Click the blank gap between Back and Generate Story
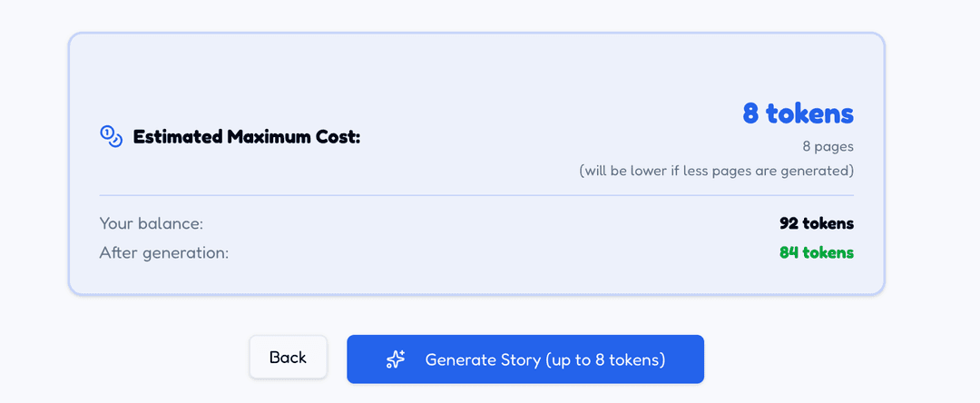Viewport: 980px width, 403px height. click(x=337, y=358)
